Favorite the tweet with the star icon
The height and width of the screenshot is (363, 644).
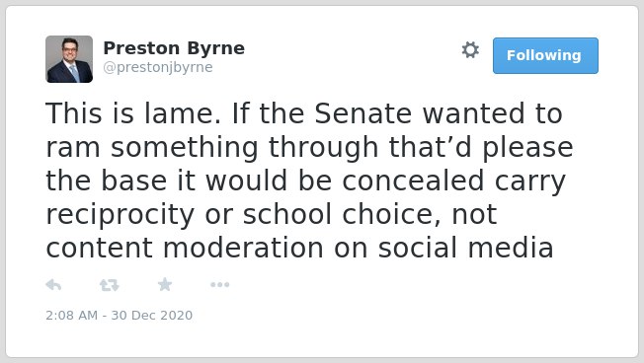pyautogui.click(x=165, y=284)
